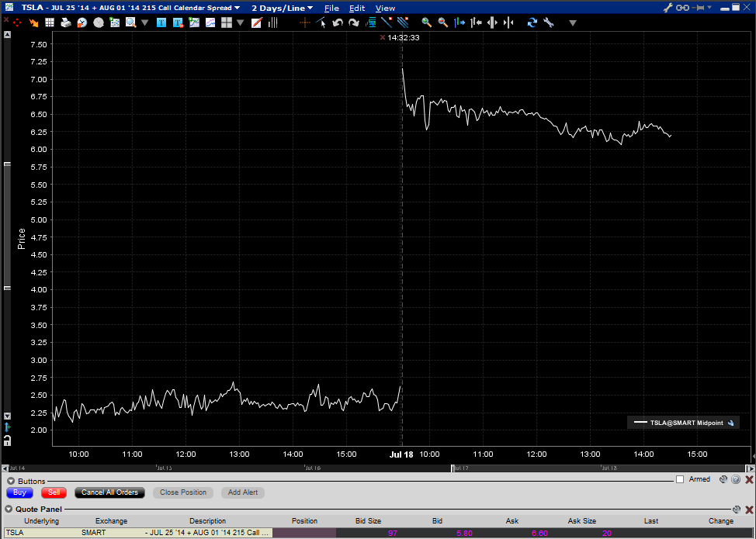
Task: Add text annotation with blue T icon
Action: coord(161,22)
